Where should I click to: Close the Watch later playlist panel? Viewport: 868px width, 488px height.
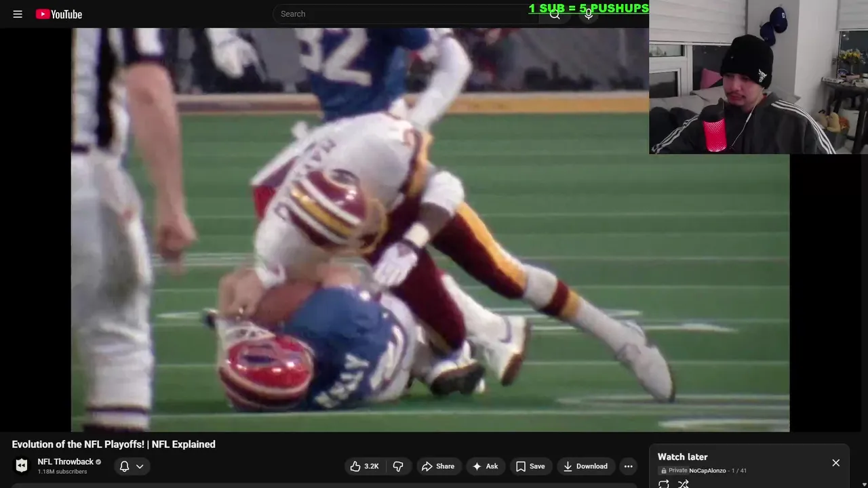(835, 463)
